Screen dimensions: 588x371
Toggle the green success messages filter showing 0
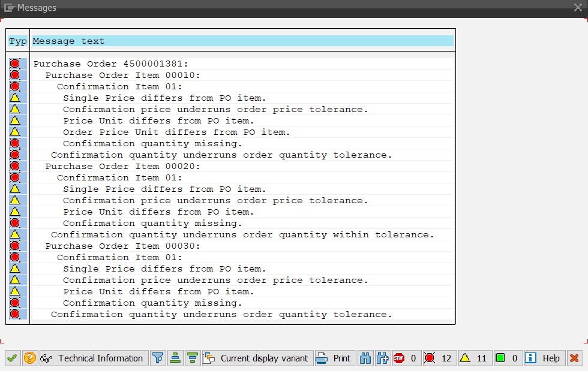pyautogui.click(x=507, y=358)
